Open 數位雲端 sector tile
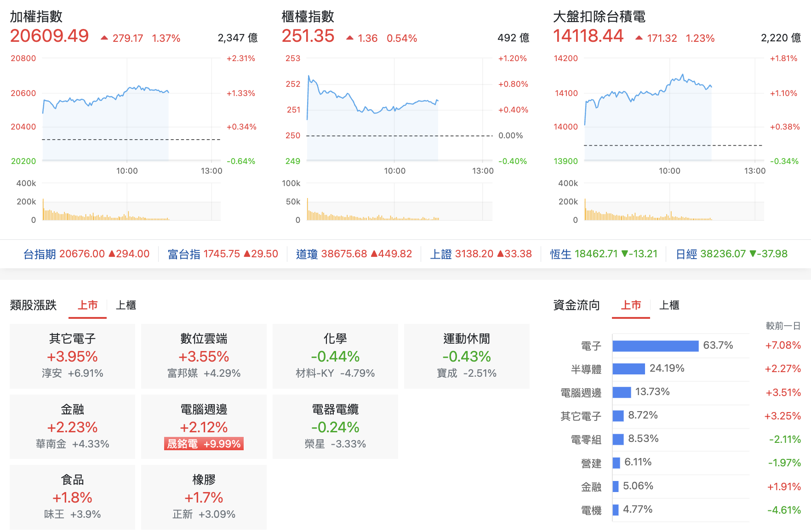The image size is (811, 532). pos(204,356)
